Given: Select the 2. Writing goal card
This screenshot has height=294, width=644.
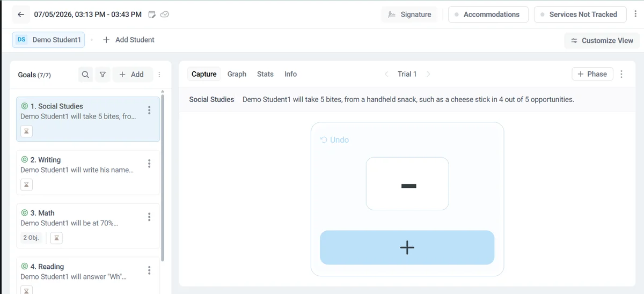Looking at the screenshot, I should (x=88, y=172).
